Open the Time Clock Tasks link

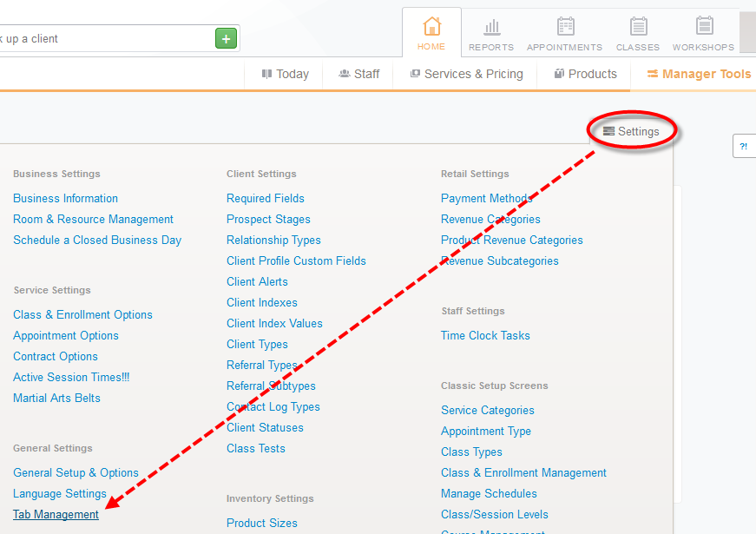pyautogui.click(x=485, y=335)
